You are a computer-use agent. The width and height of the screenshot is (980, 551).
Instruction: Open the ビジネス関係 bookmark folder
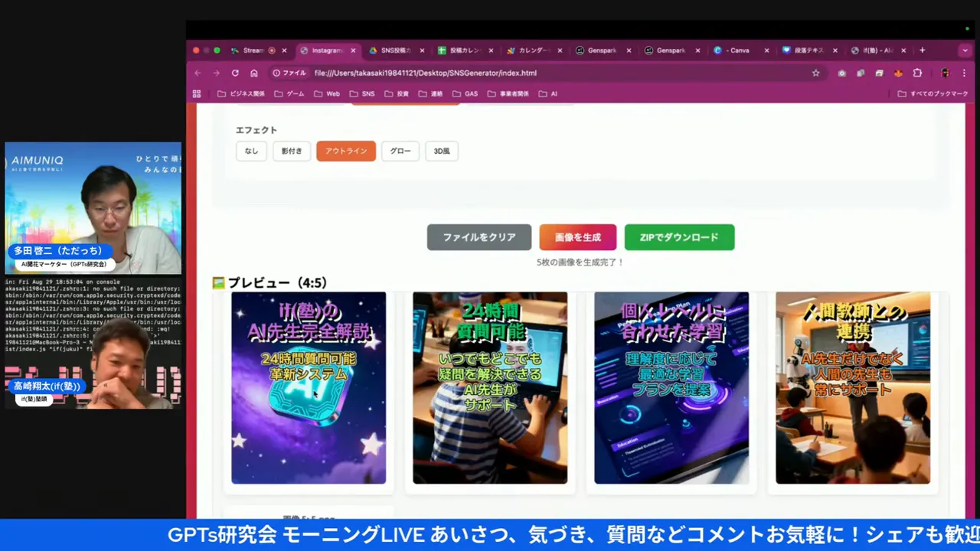tap(241, 94)
